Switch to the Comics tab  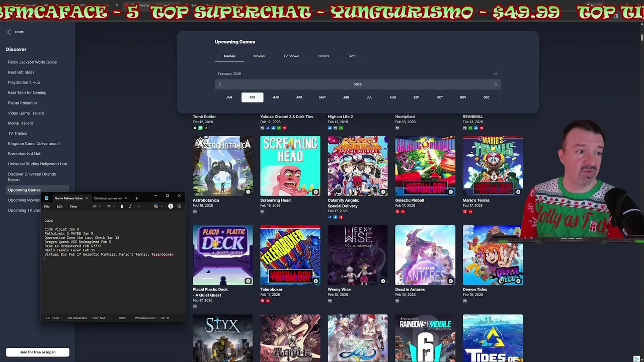[324, 56]
